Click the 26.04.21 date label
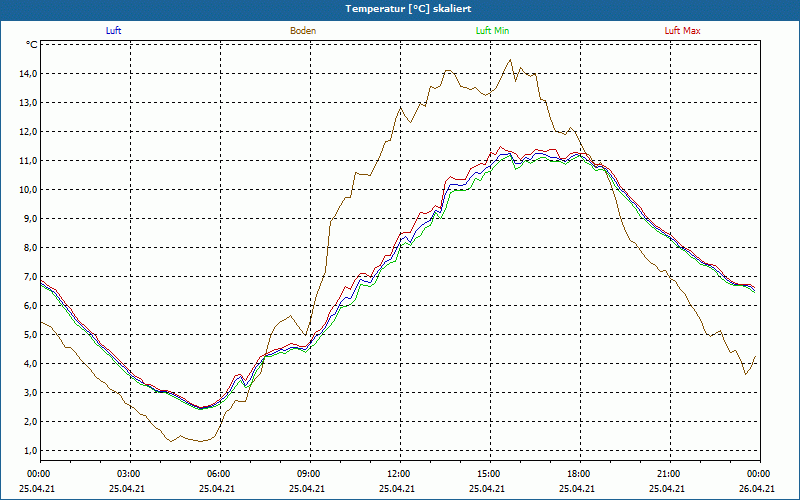The width and height of the screenshot is (800, 500). tap(757, 488)
